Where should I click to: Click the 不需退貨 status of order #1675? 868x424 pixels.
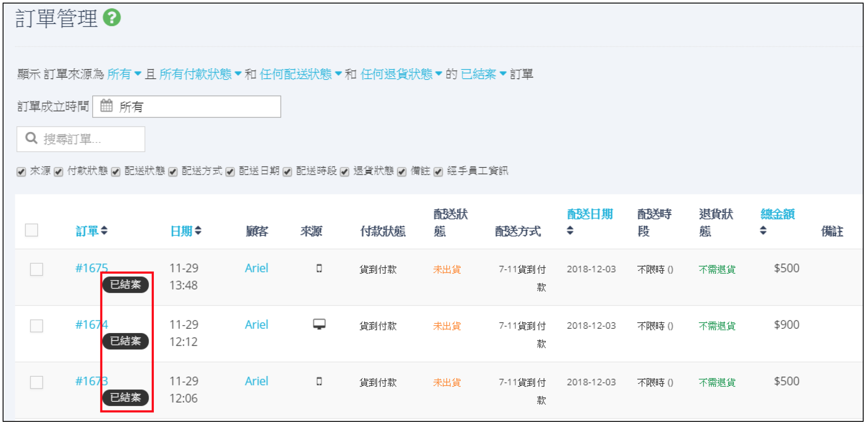click(717, 269)
